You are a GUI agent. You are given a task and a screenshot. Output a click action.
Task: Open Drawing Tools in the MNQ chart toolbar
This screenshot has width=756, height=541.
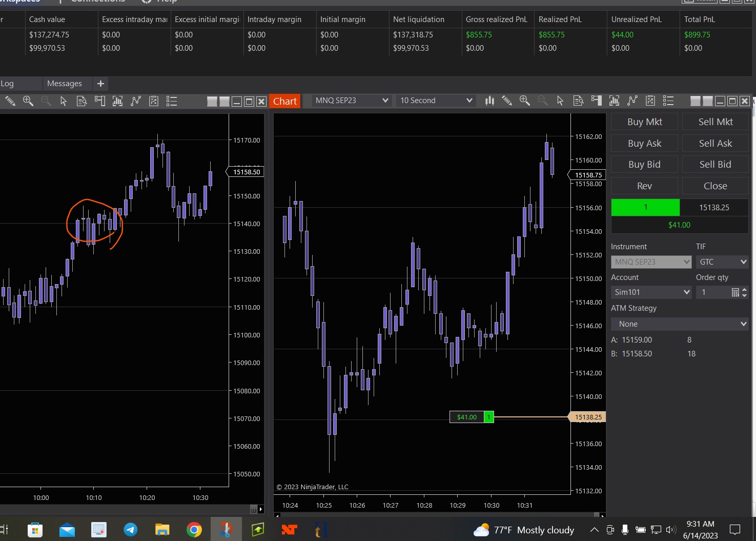click(507, 101)
